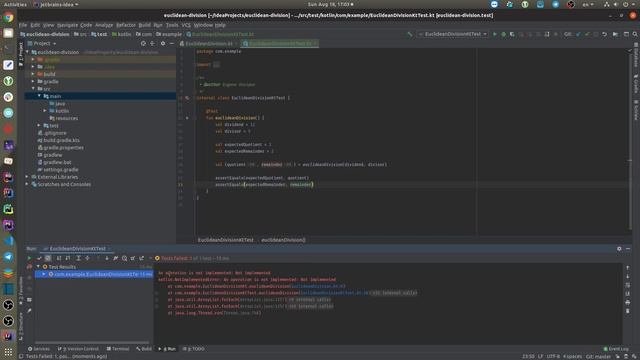Hide the Project tool window panel
Viewport: 640px width, 360px height.
click(172, 43)
